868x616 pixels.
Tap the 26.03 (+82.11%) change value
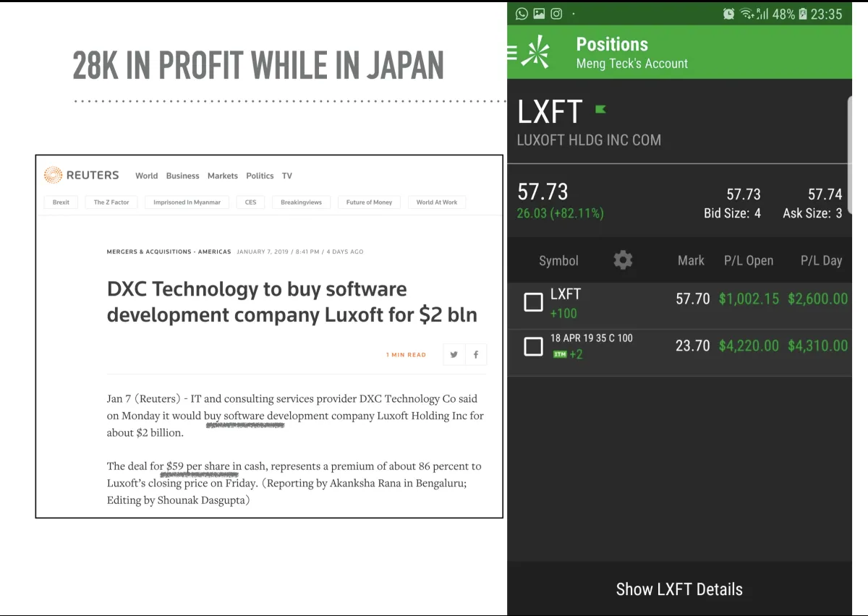pyautogui.click(x=560, y=213)
